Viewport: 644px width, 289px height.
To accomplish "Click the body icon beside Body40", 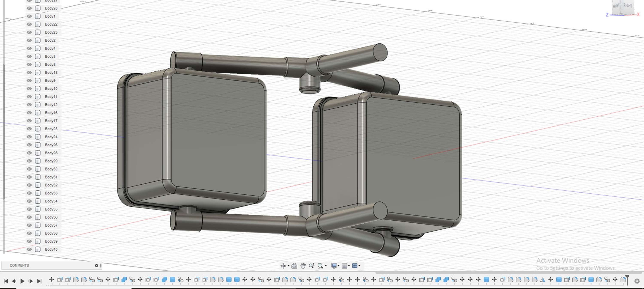I will 38,249.
